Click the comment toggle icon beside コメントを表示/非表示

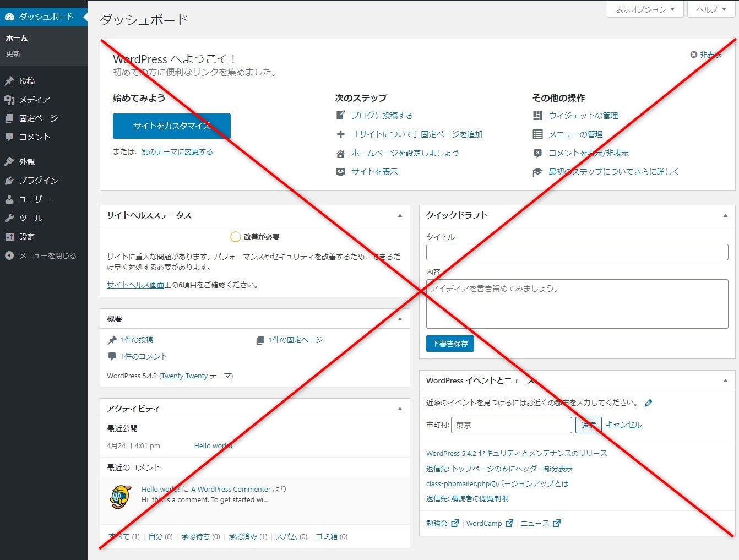click(x=538, y=153)
